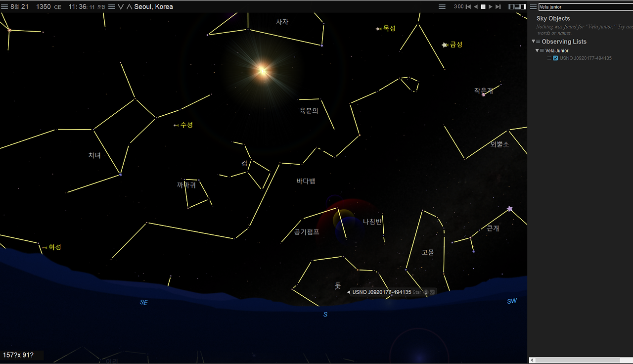633x364 pixels.
Task: Click the Sky Objects heading
Action: (553, 19)
